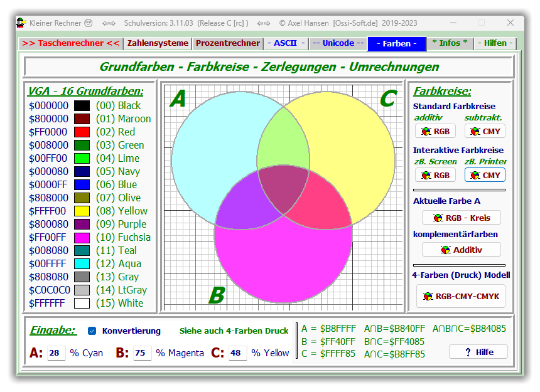The height and width of the screenshot is (392, 540).
Task: Open the standard additive RGB color circle
Action: pos(435,131)
